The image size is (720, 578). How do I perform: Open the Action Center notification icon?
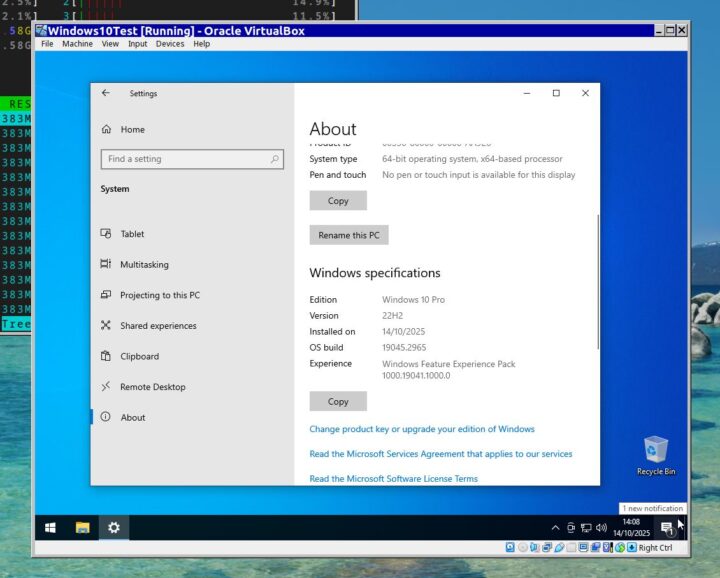[667, 528]
